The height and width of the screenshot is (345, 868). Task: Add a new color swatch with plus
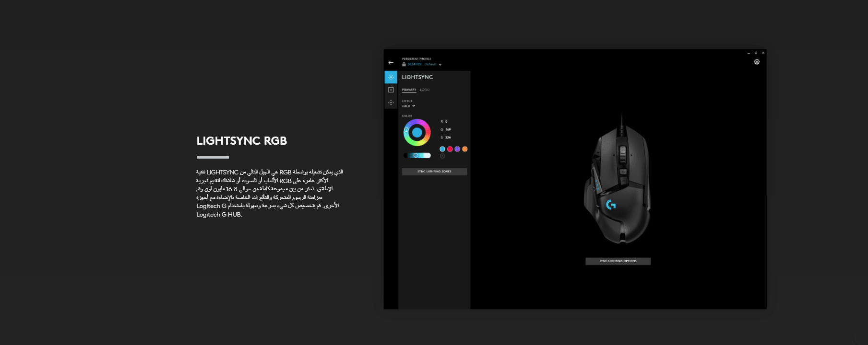tap(442, 156)
